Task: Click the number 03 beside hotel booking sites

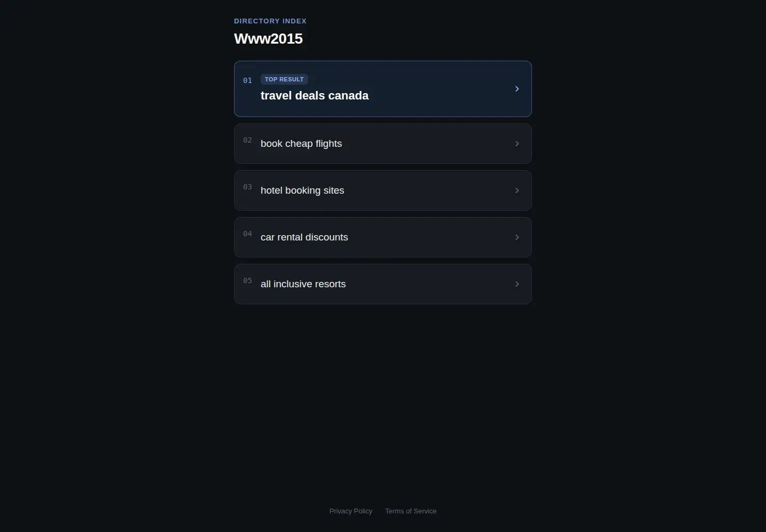Action: coord(247,187)
